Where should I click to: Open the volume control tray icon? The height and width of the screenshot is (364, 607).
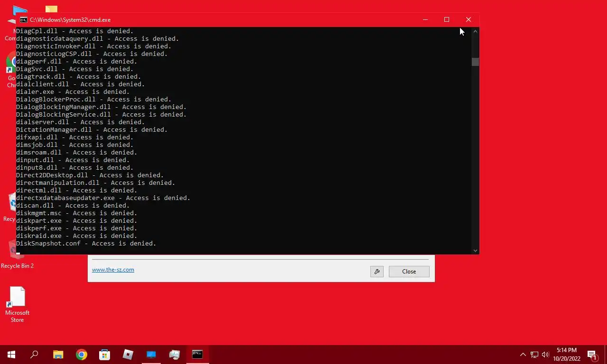click(x=545, y=355)
